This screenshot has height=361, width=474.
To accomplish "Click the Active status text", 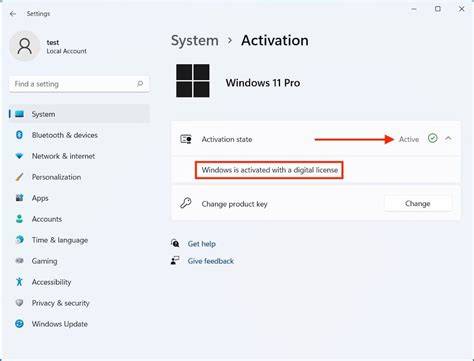I will (409, 139).
